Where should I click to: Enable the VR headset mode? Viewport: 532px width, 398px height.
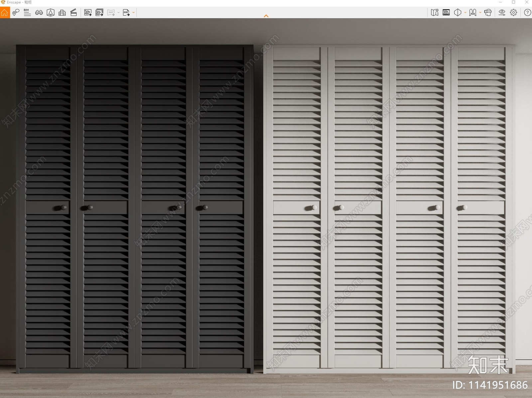click(488, 13)
